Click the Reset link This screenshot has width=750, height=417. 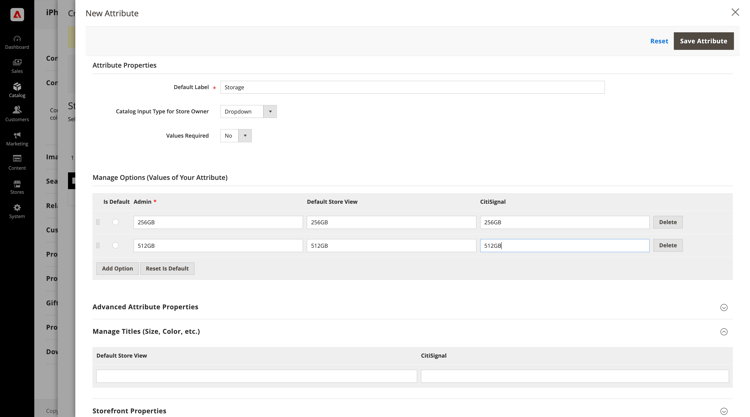[x=659, y=41]
